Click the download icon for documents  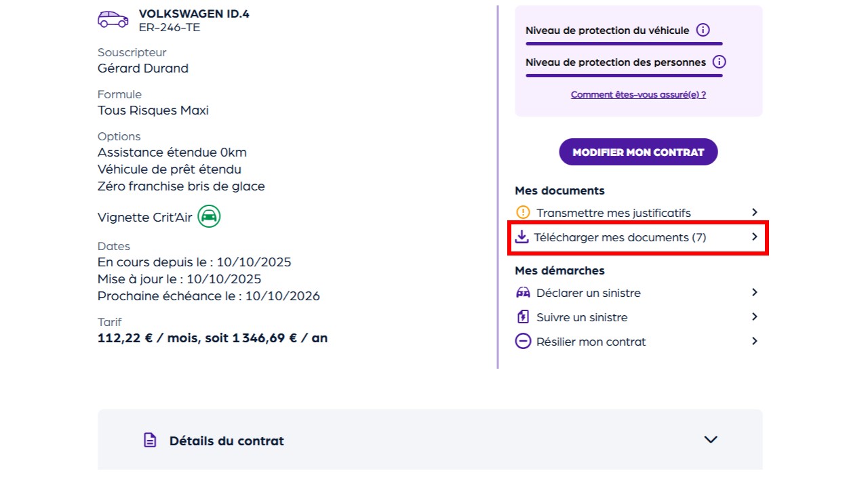[521, 237]
